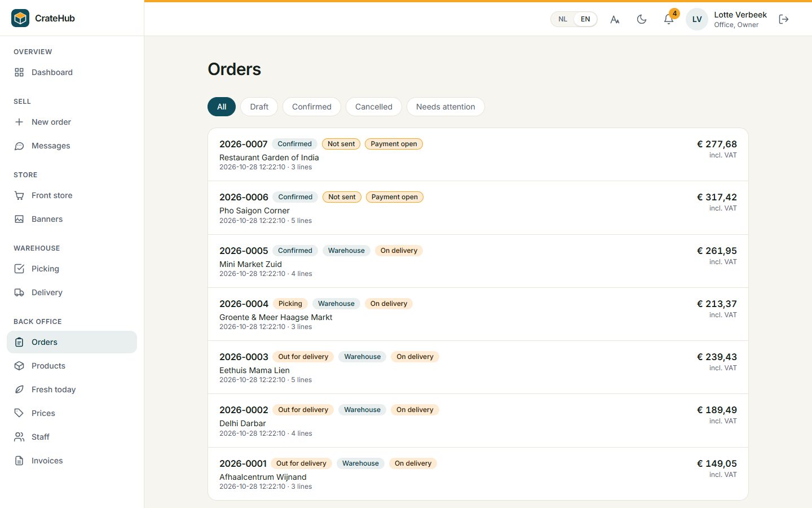The width and height of the screenshot is (812, 508).
Task: Open the Dashboard grid icon
Action: [x=19, y=72]
